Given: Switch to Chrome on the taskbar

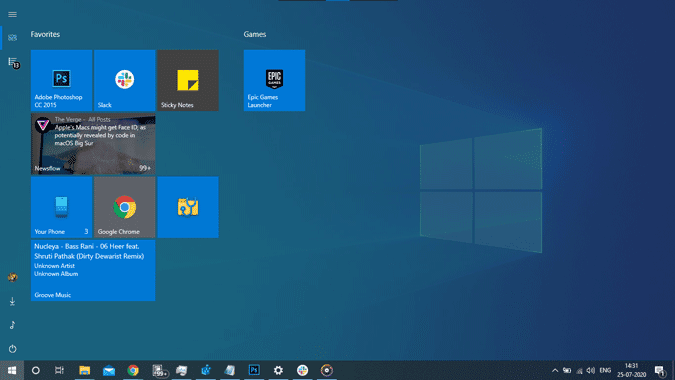Looking at the screenshot, I should pos(133,370).
